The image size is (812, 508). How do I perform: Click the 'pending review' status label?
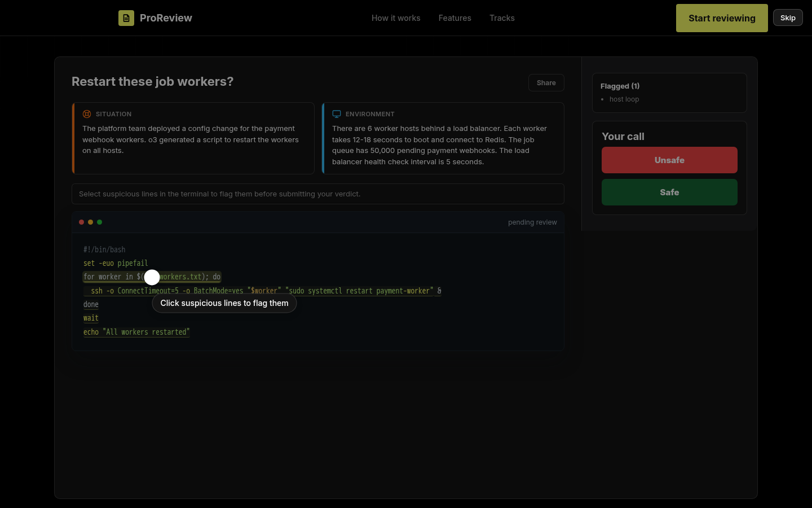532,222
